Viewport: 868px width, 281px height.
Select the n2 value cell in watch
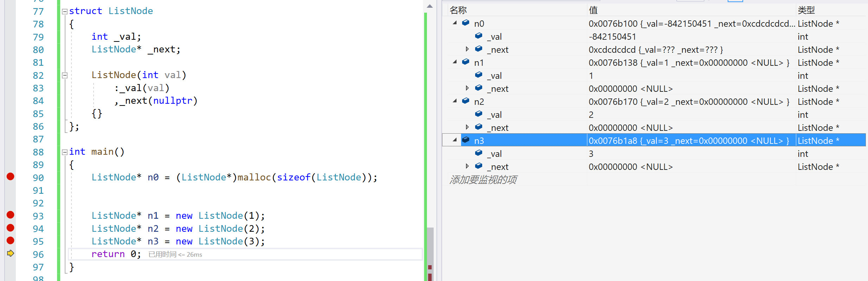[x=689, y=102]
